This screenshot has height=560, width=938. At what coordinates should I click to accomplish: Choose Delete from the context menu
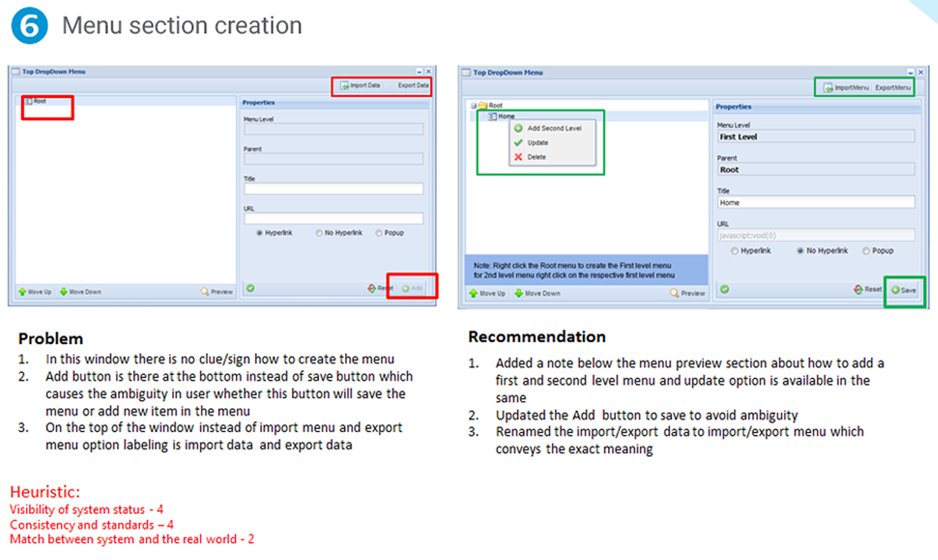coord(536,157)
